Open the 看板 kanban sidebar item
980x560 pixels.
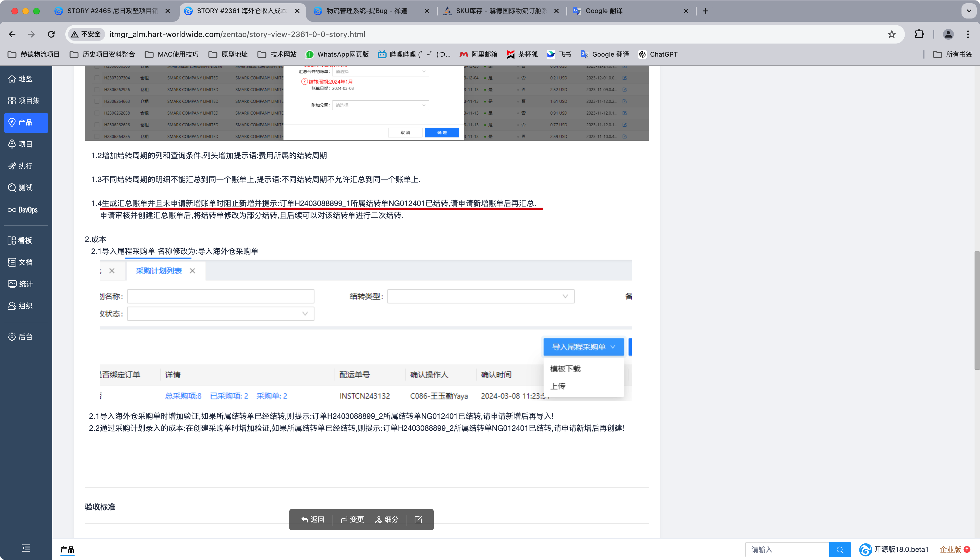pyautogui.click(x=20, y=240)
